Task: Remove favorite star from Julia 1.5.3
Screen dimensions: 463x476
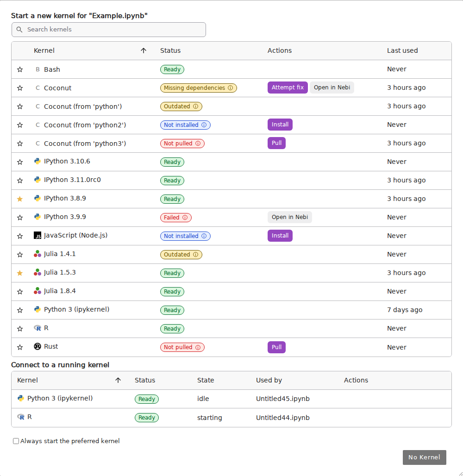Action: 20,273
